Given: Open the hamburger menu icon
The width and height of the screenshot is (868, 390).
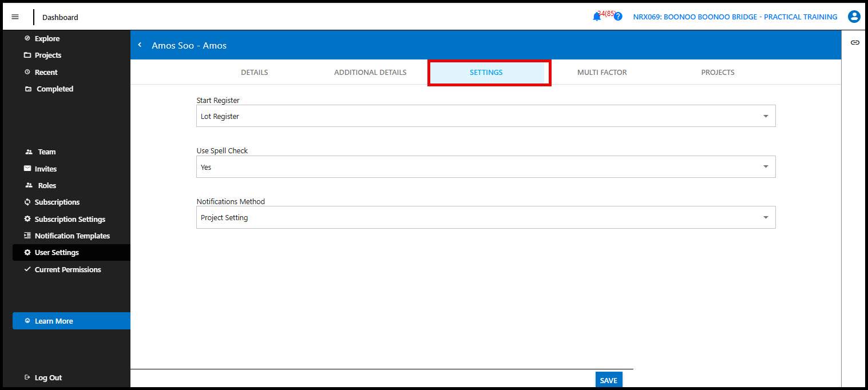Looking at the screenshot, I should pyautogui.click(x=15, y=17).
